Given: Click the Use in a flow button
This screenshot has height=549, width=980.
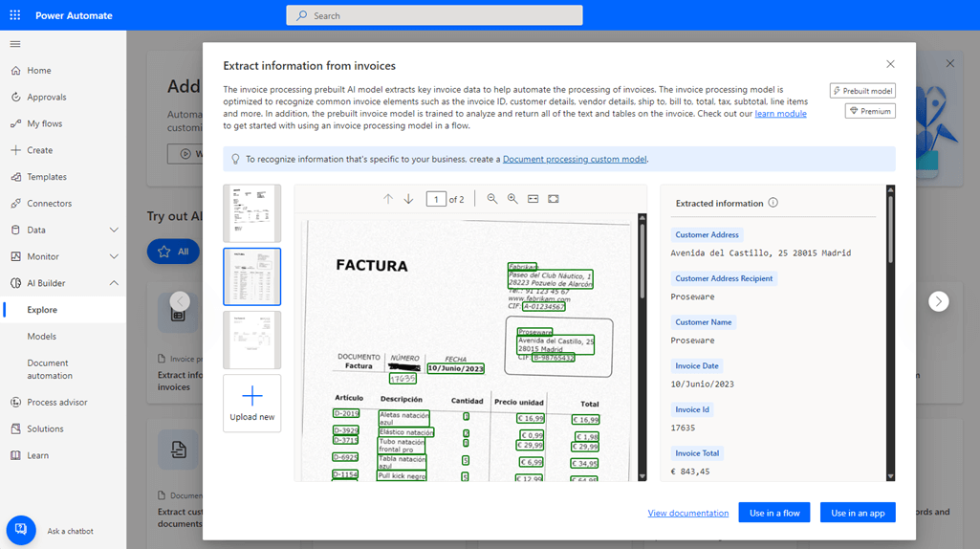Looking at the screenshot, I should (774, 513).
